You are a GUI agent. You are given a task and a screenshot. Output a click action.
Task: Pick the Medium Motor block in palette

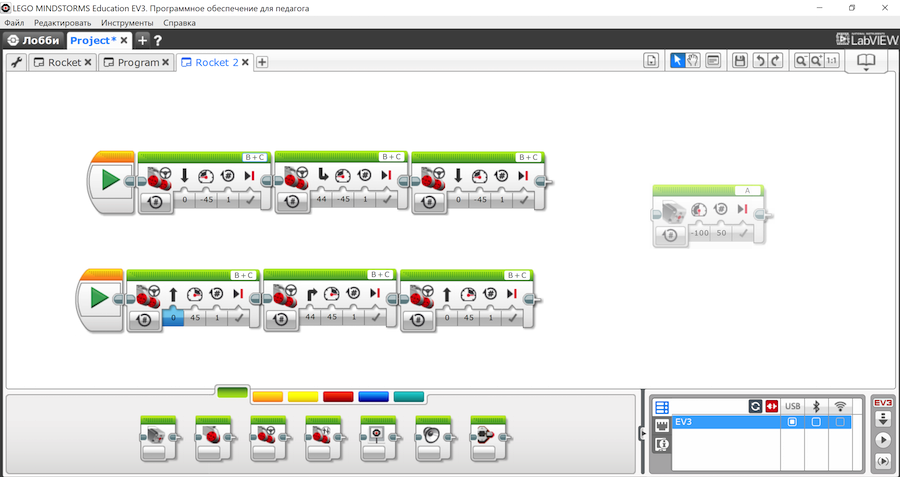click(x=159, y=438)
